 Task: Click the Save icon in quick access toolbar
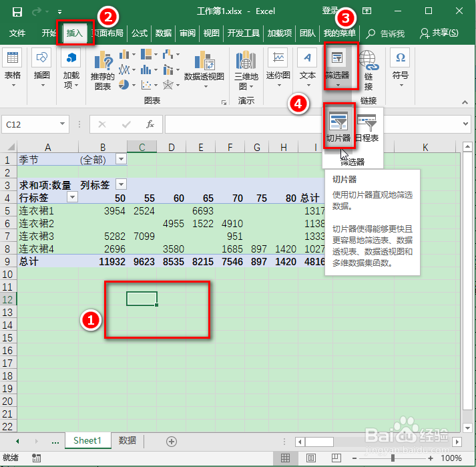[x=17, y=12]
